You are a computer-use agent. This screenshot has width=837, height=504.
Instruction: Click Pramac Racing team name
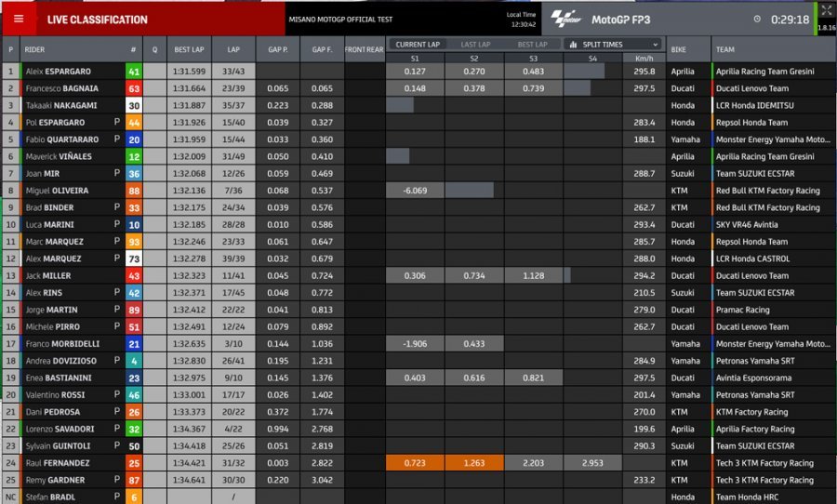tap(742, 310)
